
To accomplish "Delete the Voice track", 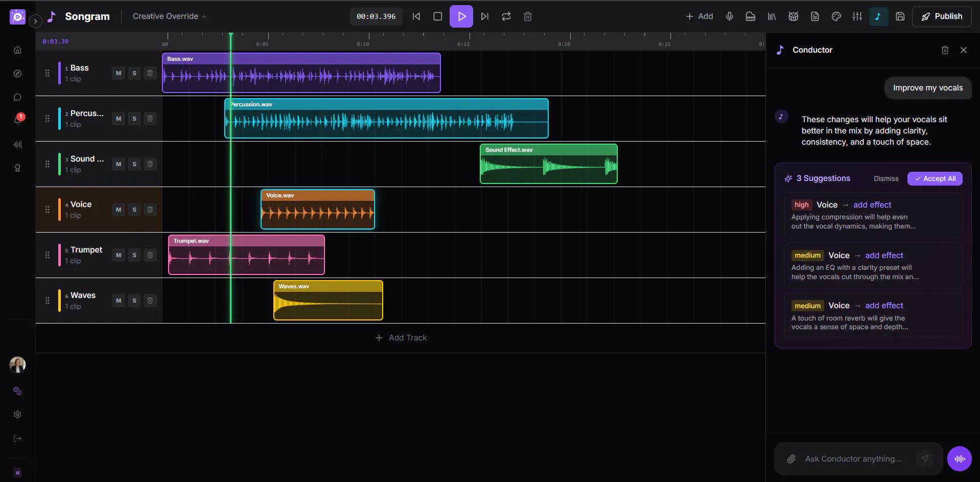I will click(150, 210).
